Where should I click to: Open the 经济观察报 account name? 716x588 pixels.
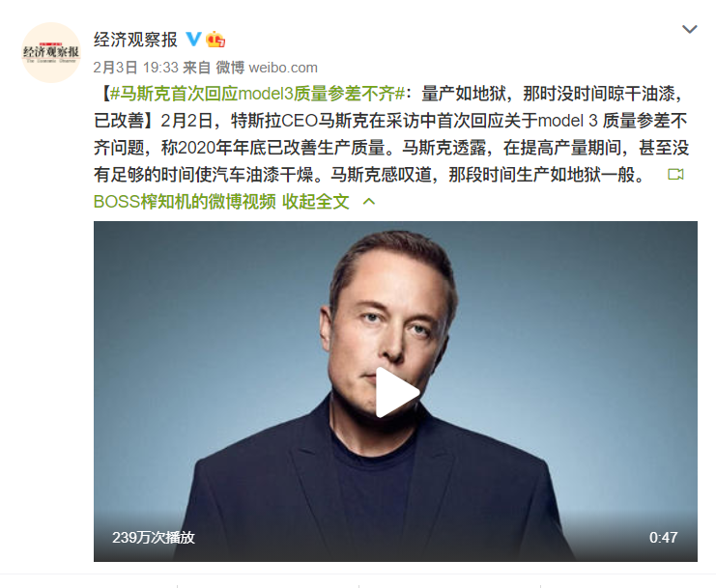coord(135,40)
